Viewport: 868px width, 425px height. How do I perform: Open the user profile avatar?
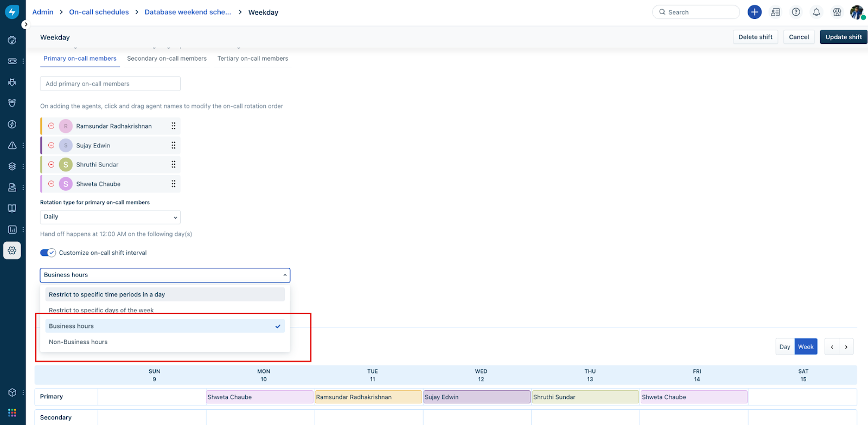click(x=857, y=12)
